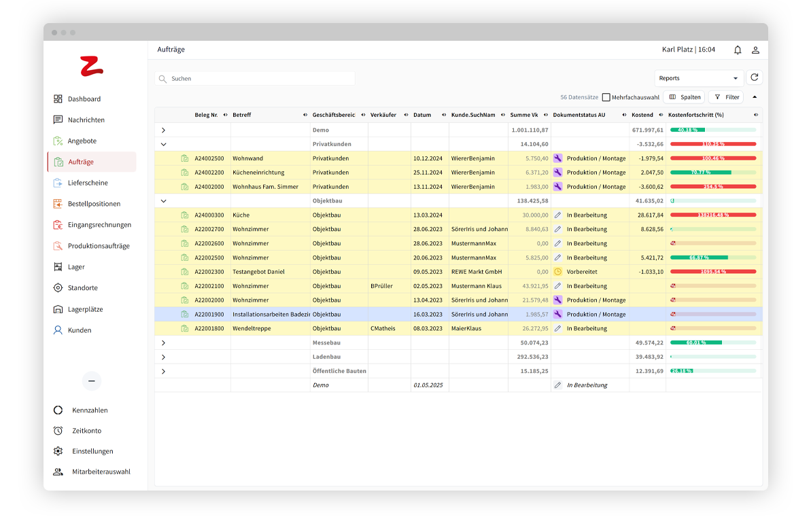The height and width of the screenshot is (532, 811).
Task: Click the Spalten button
Action: [683, 97]
